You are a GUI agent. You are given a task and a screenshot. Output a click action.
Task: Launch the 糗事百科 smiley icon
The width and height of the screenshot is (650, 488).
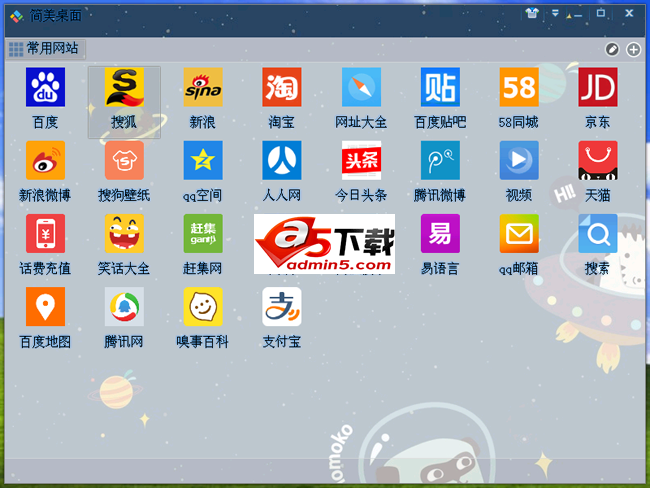pos(203,306)
